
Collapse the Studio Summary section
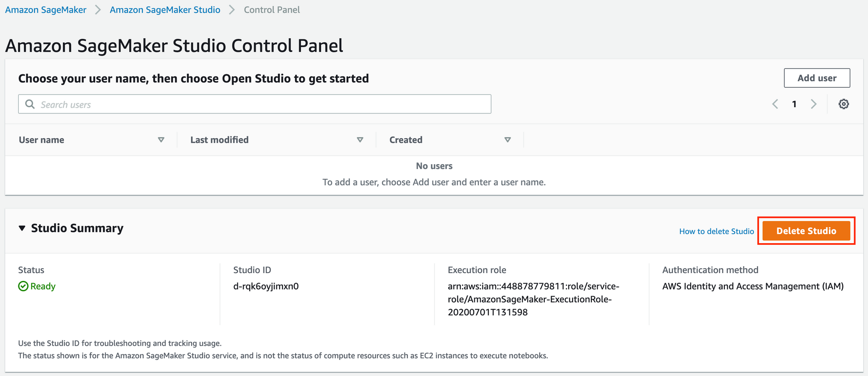22,228
